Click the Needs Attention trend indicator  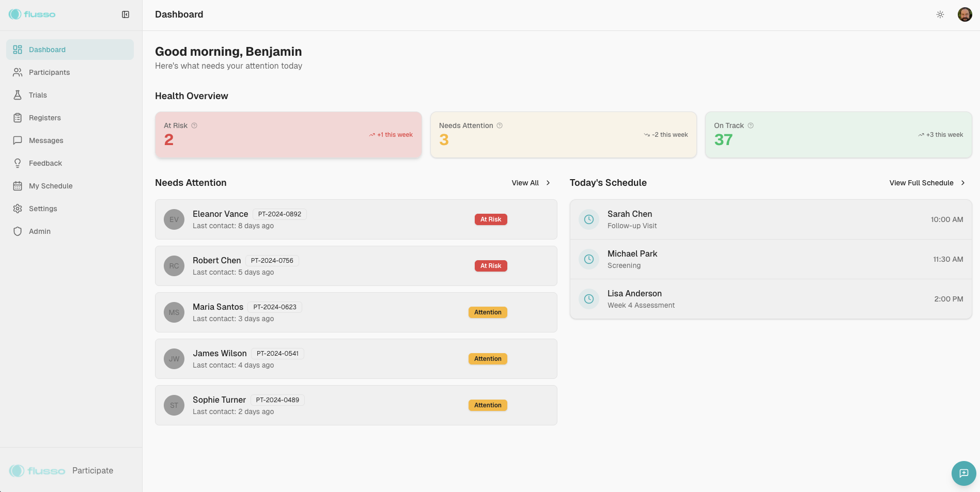pos(666,134)
